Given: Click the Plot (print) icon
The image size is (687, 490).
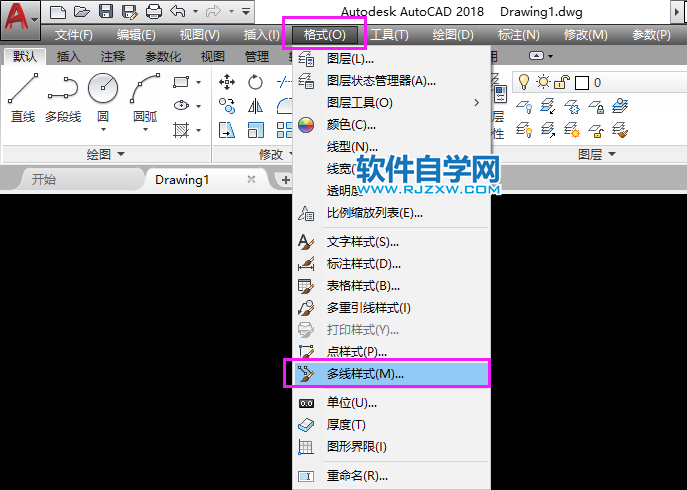Looking at the screenshot, I should pyautogui.click(x=154, y=12).
